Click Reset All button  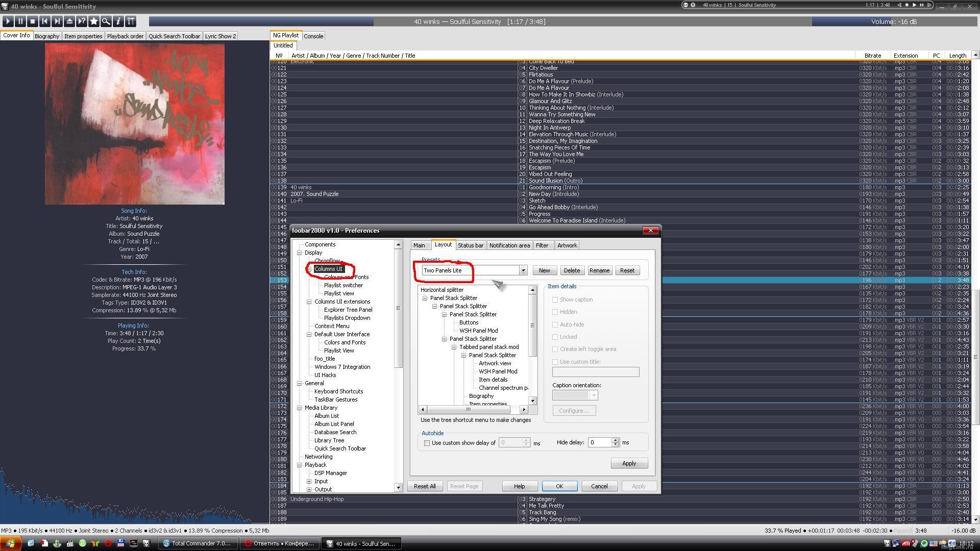coord(425,486)
